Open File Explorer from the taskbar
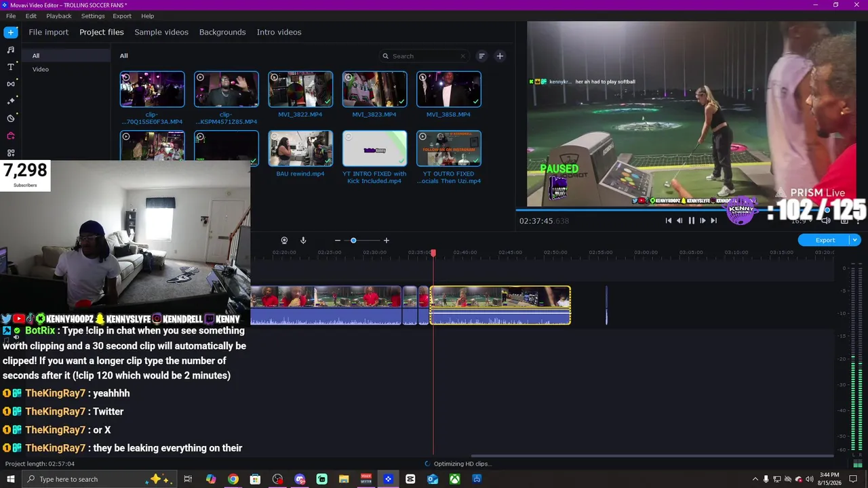868x488 pixels. [344, 479]
